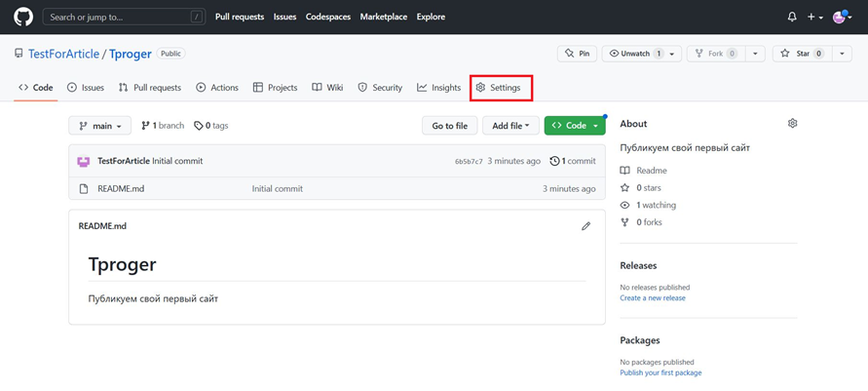Expand the Star lists dropdown arrow
The width and height of the screenshot is (868, 391).
click(x=842, y=54)
